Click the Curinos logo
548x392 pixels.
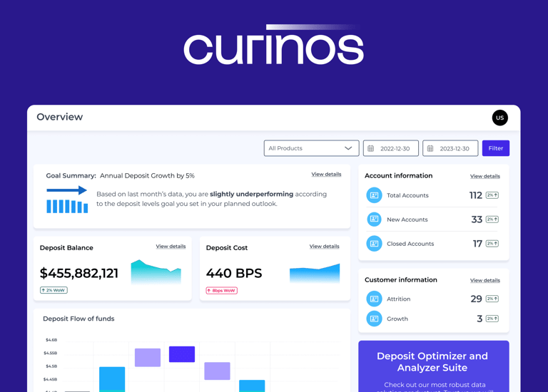[274, 45]
